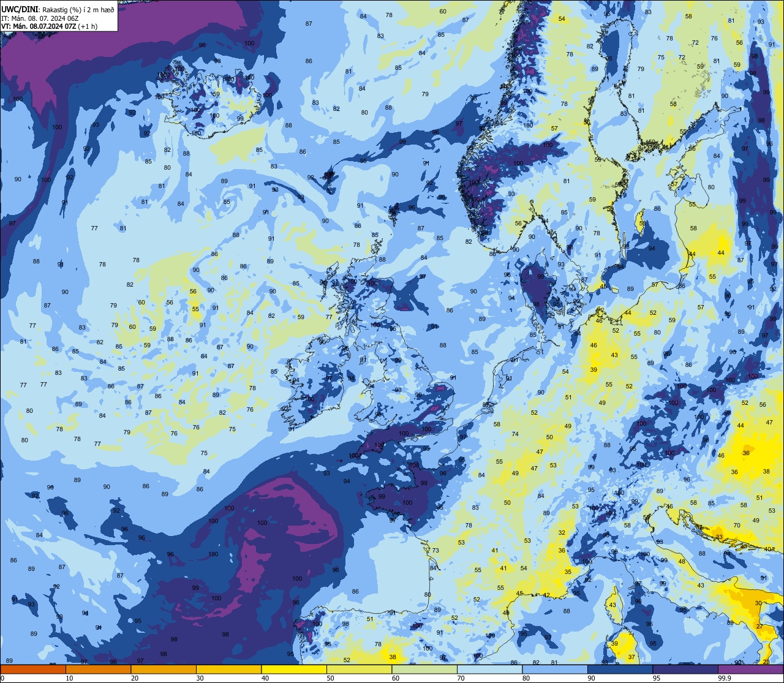This screenshot has width=784, height=683.
Task: Click the 60–70 pale green legend swatch
Action: pos(424,669)
